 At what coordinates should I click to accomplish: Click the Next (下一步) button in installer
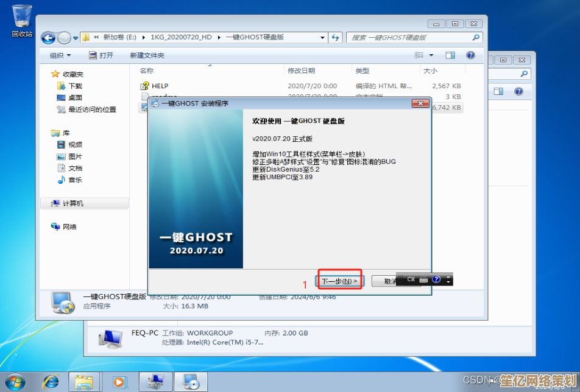[x=339, y=281]
